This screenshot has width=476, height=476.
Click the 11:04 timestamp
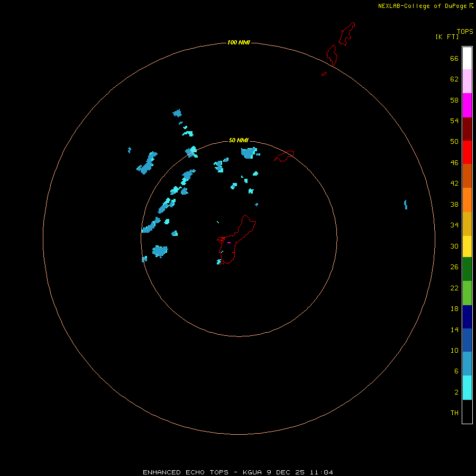point(322,472)
